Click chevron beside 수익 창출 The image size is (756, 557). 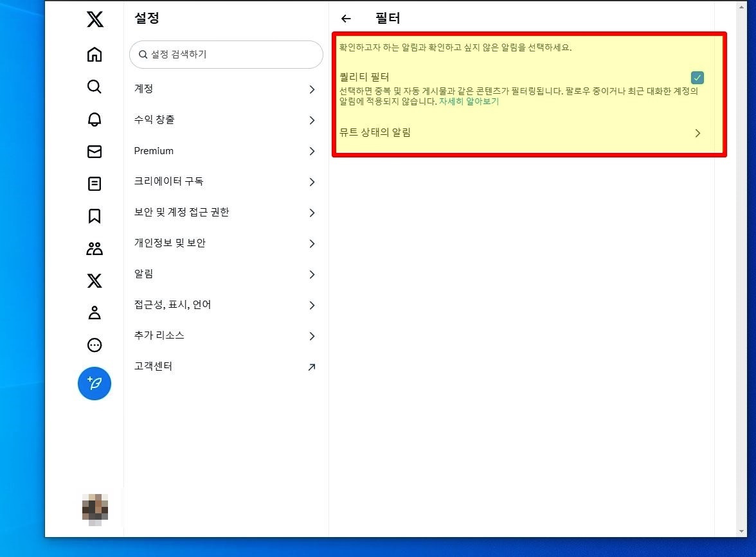(312, 121)
